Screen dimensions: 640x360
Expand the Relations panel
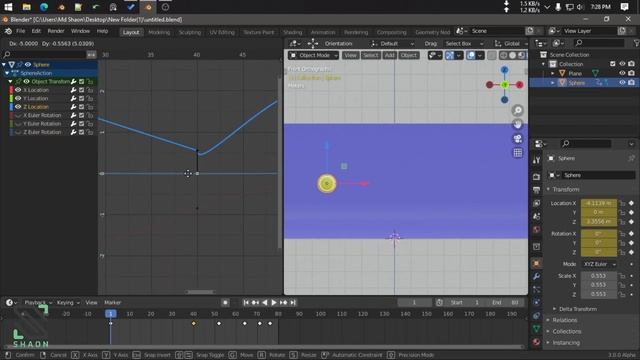(549, 320)
